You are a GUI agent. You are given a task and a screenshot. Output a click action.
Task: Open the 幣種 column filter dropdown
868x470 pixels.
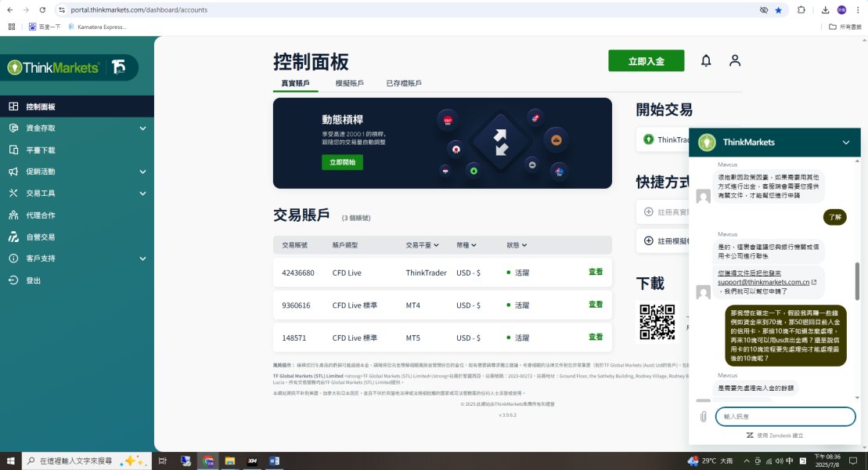click(466, 245)
